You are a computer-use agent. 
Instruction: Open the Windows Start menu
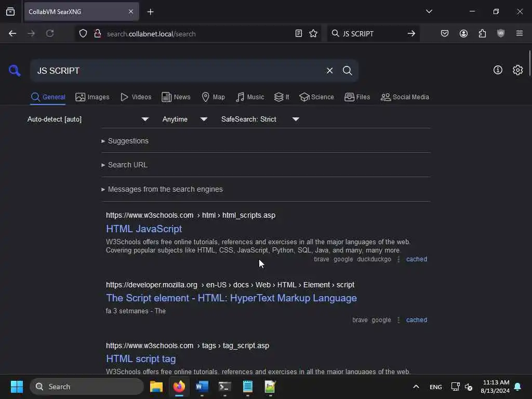pos(17,387)
